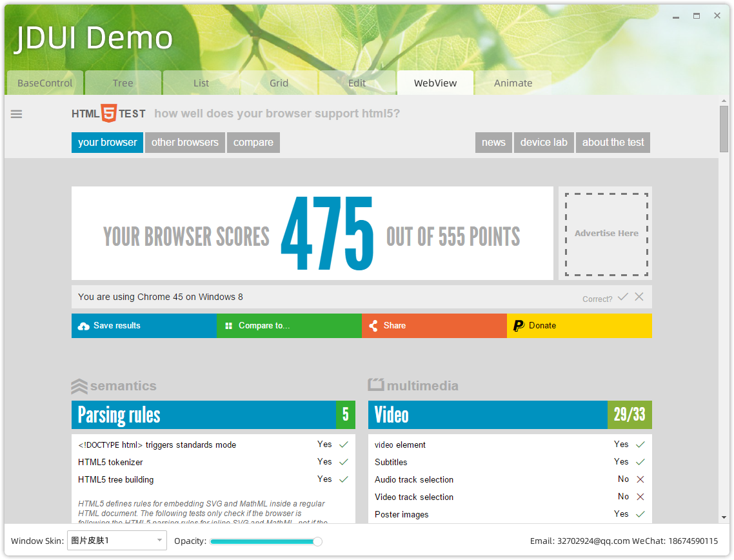Switch to the Grid tab
Image resolution: width=734 pixels, height=560 pixels.
pos(279,83)
